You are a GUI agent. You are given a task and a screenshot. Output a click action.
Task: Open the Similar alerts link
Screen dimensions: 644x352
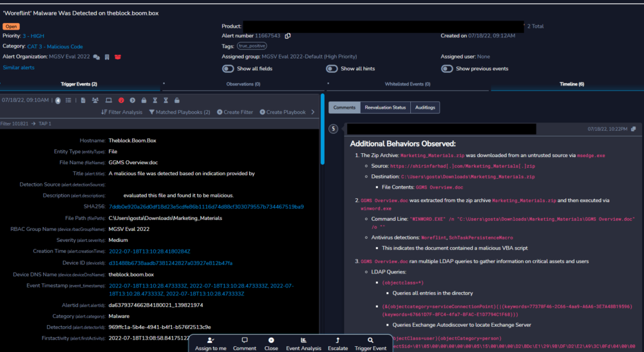tap(19, 68)
